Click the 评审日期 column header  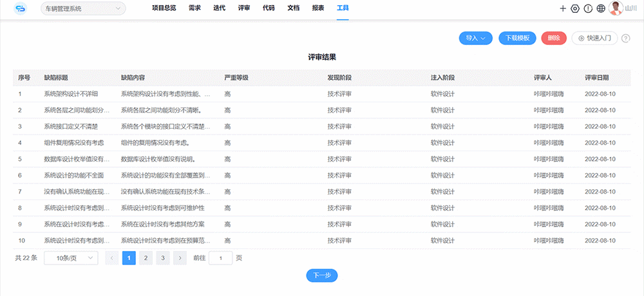coord(597,77)
